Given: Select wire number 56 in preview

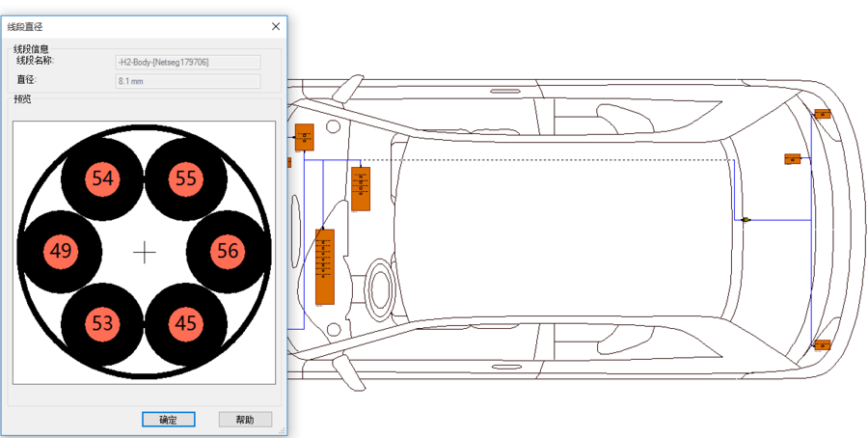Looking at the screenshot, I should (x=228, y=252).
